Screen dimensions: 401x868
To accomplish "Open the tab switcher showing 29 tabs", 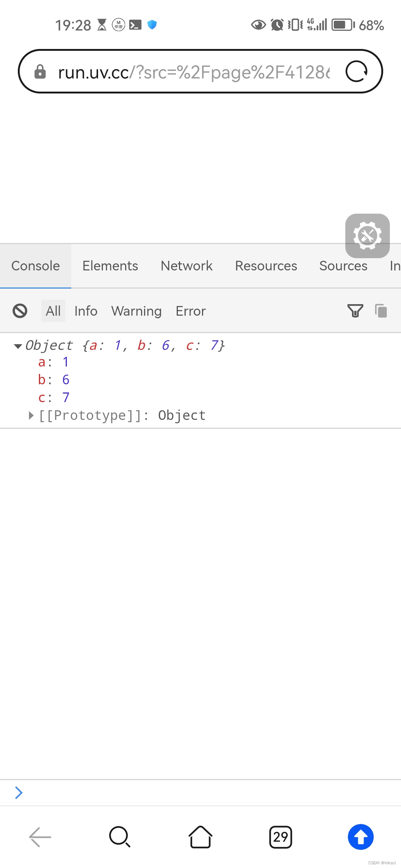I will coord(281,837).
